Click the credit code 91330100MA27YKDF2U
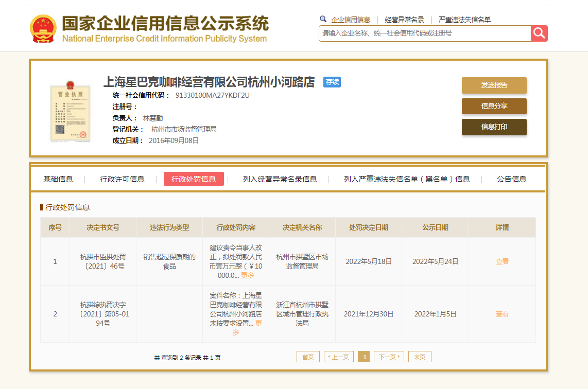 213,95
